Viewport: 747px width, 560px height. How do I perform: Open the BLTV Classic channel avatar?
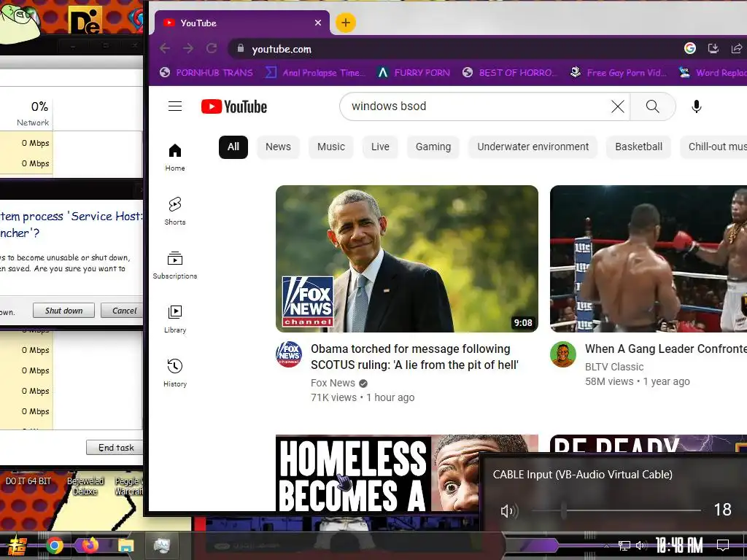click(x=562, y=354)
